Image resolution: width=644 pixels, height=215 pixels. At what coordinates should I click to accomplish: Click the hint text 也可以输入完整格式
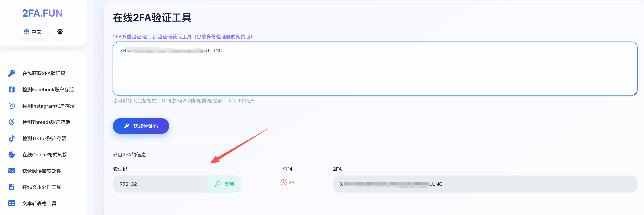click(x=184, y=101)
